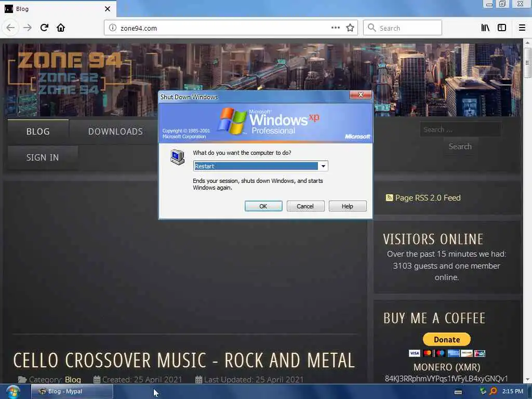532x399 pixels.
Task: Select Blog - Mypal taskbar button
Action: 72,392
